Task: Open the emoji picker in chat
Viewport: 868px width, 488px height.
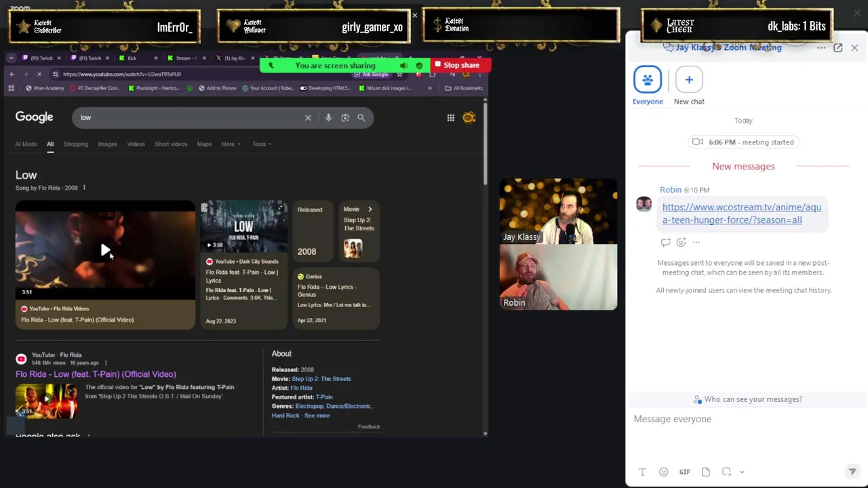Action: [663, 472]
